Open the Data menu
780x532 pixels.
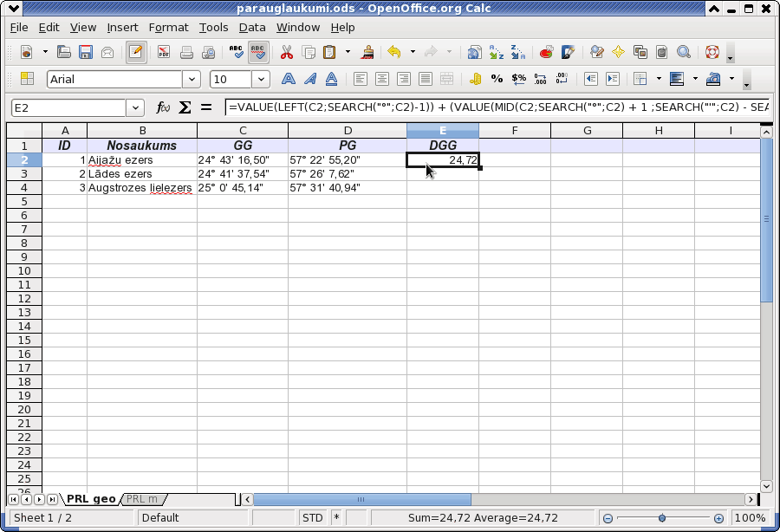tap(251, 28)
